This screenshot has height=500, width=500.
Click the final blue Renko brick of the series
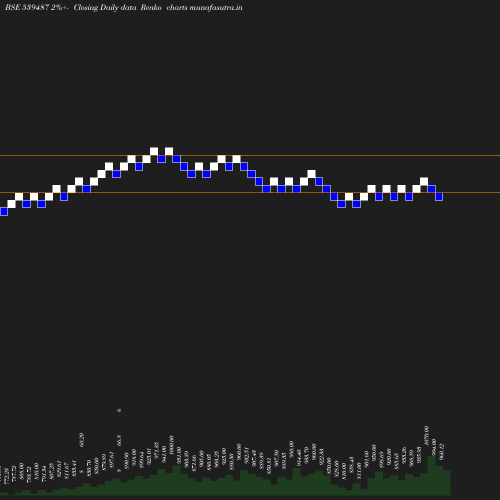439,197
